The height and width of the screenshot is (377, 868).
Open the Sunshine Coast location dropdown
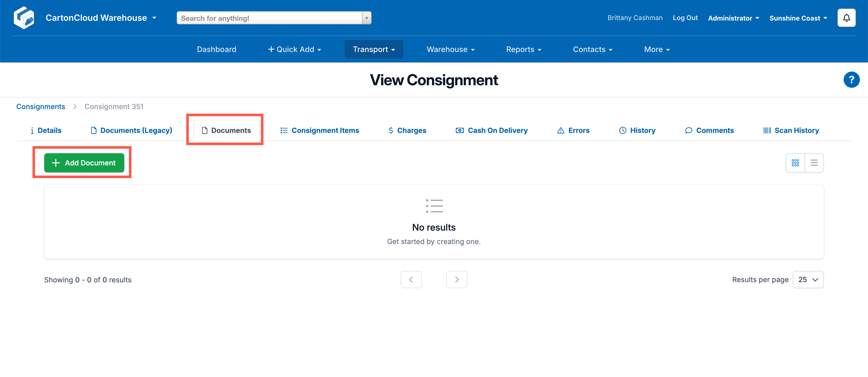click(x=798, y=18)
